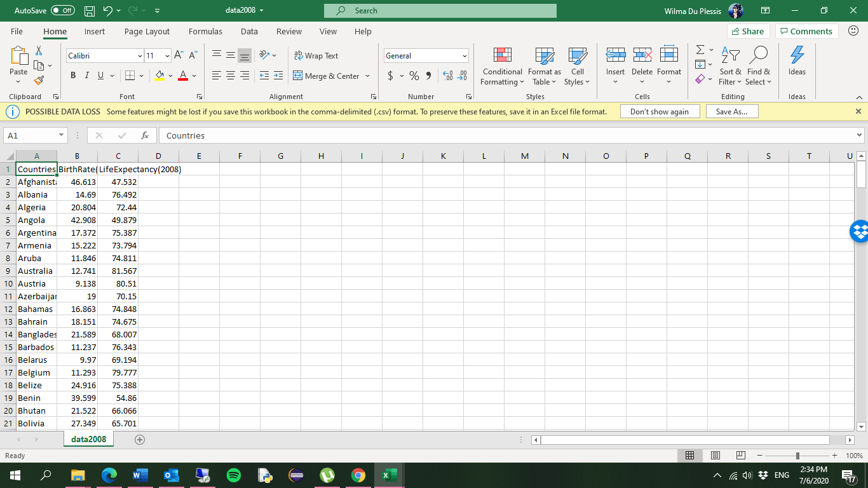
Task: Toggle Middle Align for cells
Action: (x=231, y=56)
